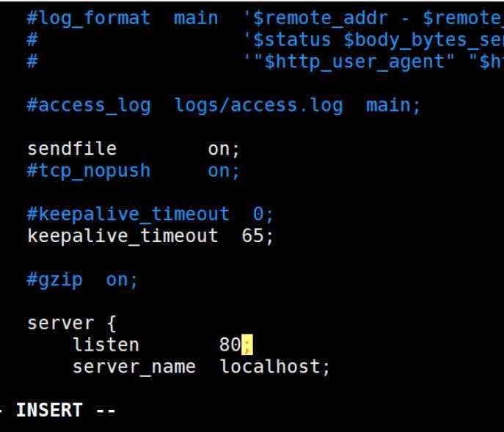
Task: Click 'on;' value after #tcp_nopush
Action: [x=224, y=171]
